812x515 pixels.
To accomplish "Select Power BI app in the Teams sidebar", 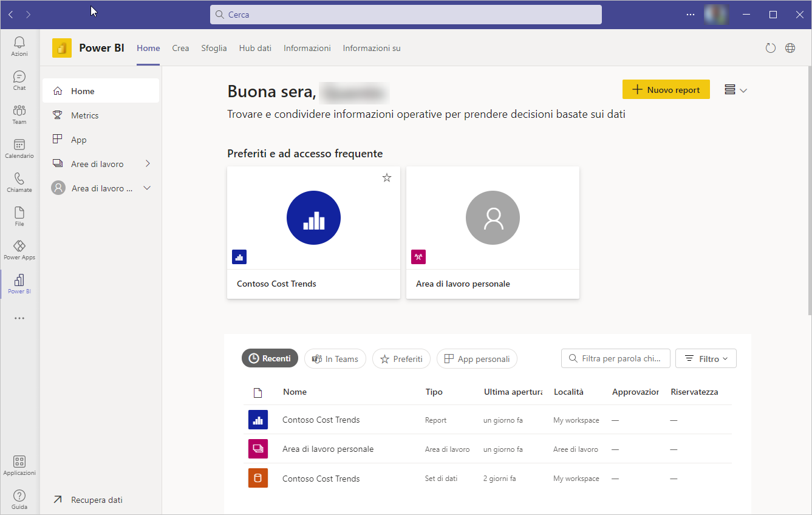I will (x=19, y=284).
